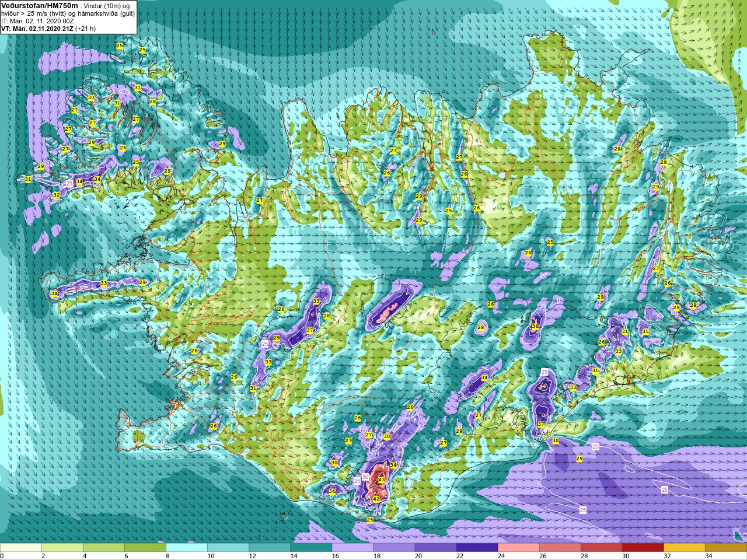
Task: Click the light pink 24–26 m/s legend swatch
Action: [x=518, y=548]
